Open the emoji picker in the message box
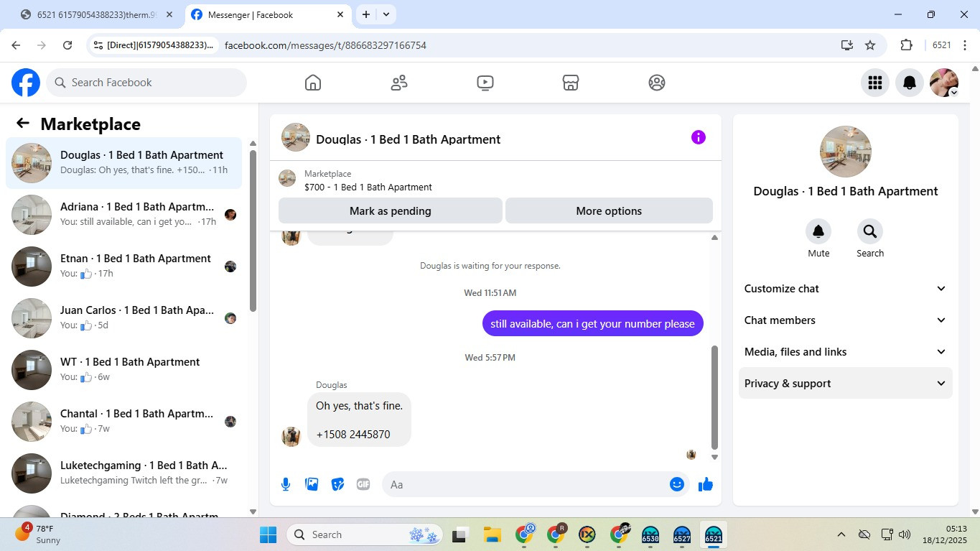The image size is (980, 551). (x=676, y=484)
